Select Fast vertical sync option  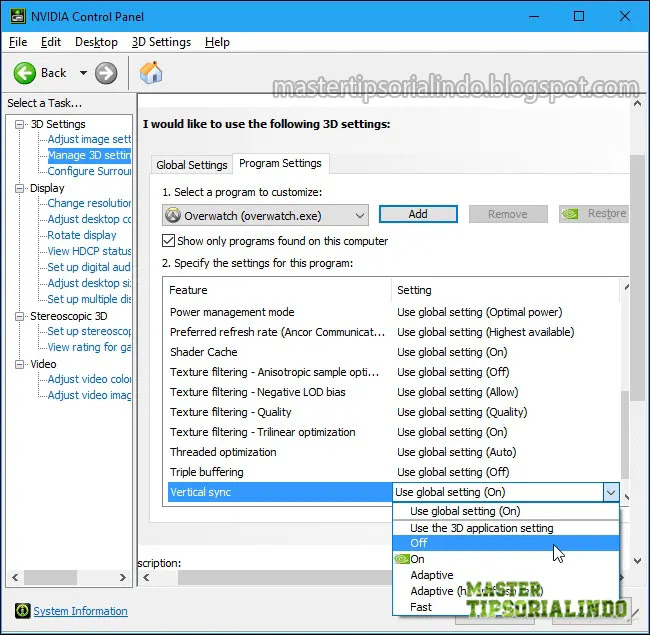tap(506, 607)
